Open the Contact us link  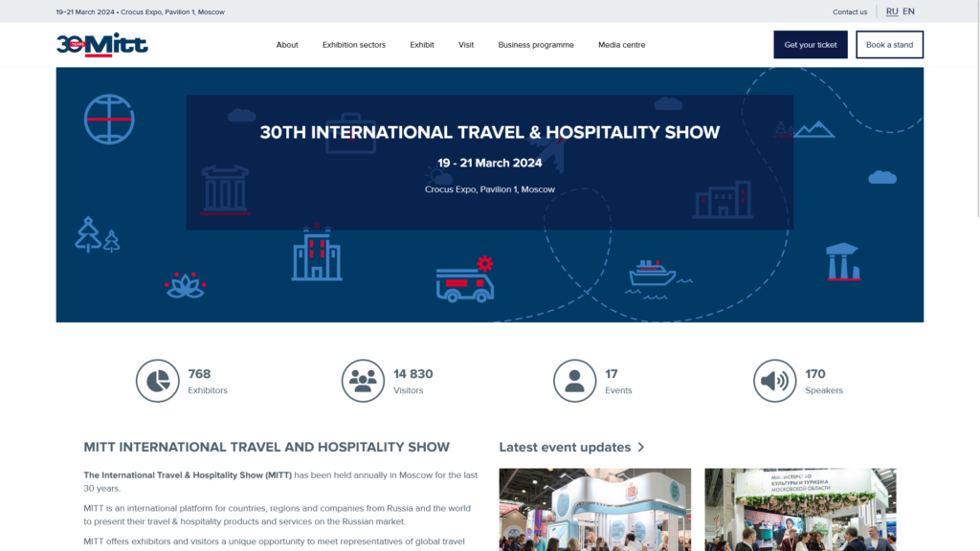click(850, 11)
